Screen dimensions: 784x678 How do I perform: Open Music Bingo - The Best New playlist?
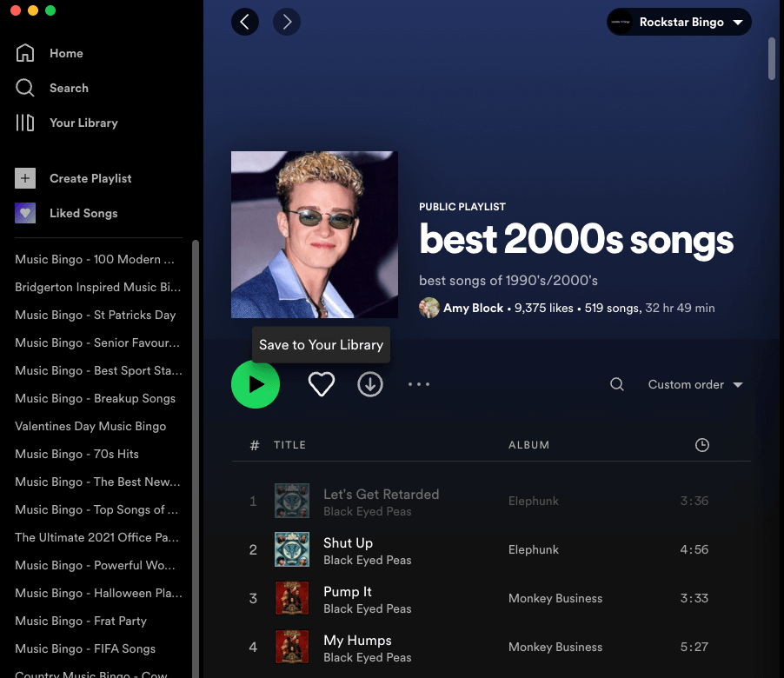(97, 482)
